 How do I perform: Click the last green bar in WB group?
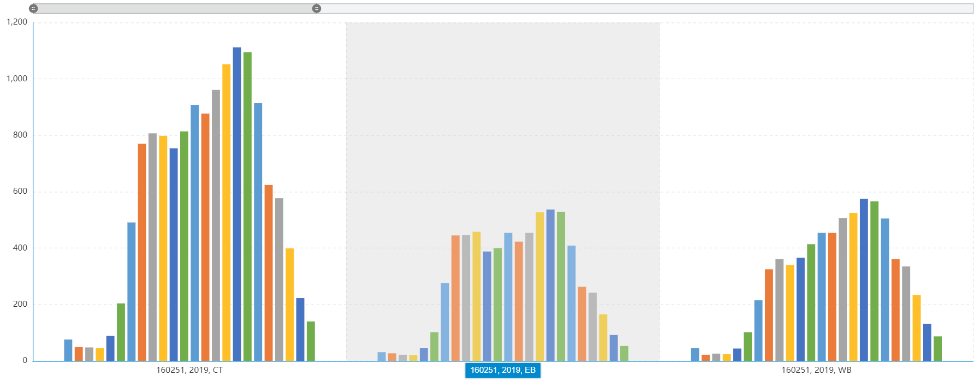(x=938, y=348)
